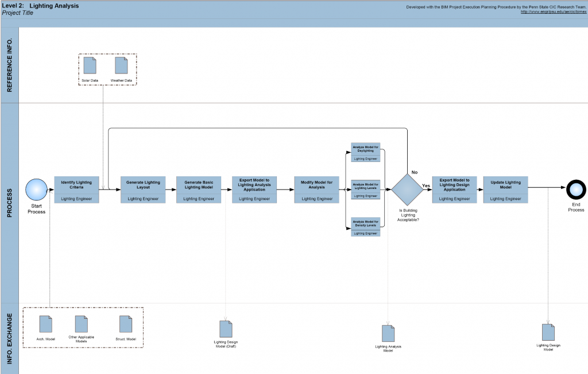This screenshot has height=374, width=588.
Task: Select the Modify Model for Analysis box
Action: [316, 189]
